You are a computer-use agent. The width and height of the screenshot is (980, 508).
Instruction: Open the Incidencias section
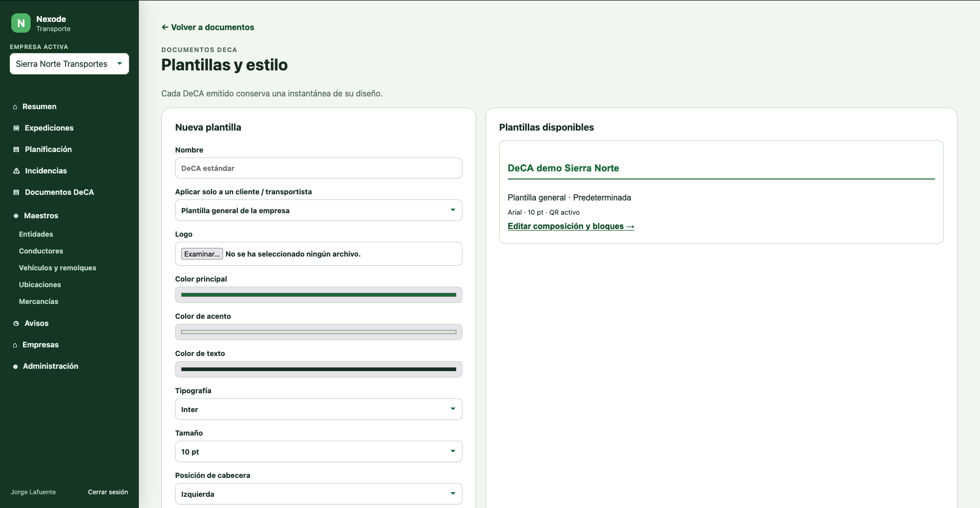(46, 171)
